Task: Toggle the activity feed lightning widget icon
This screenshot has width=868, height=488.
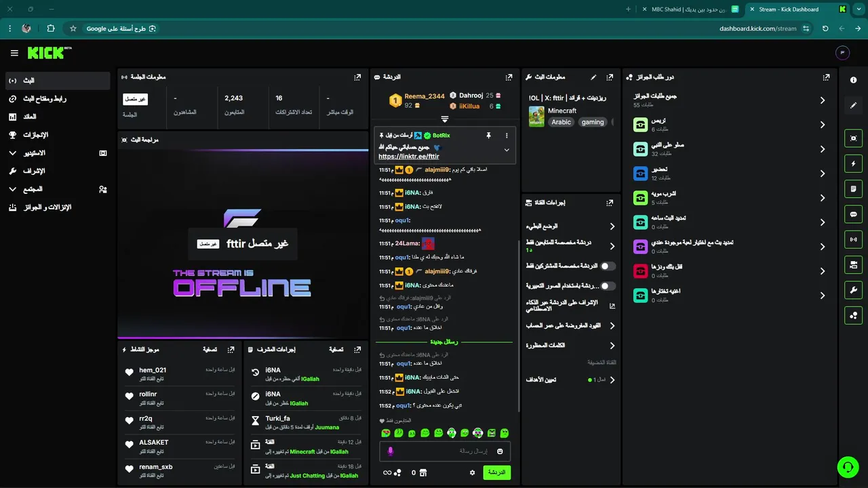Action: click(854, 163)
